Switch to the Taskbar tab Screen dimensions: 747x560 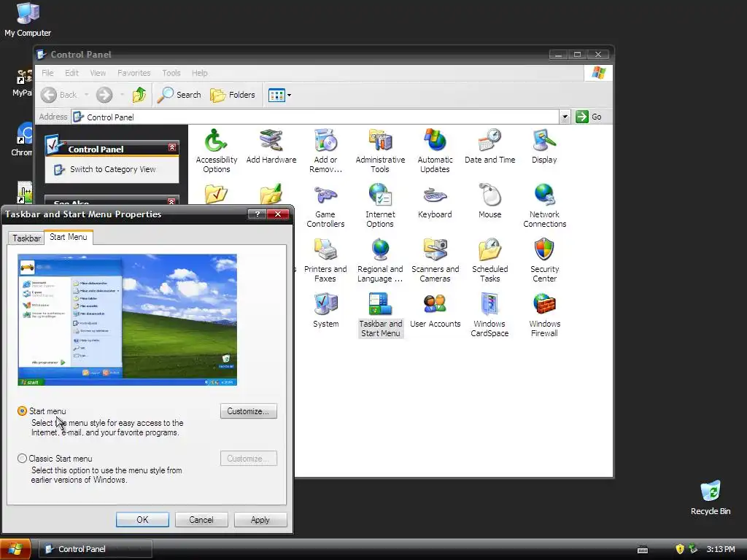pyautogui.click(x=26, y=238)
